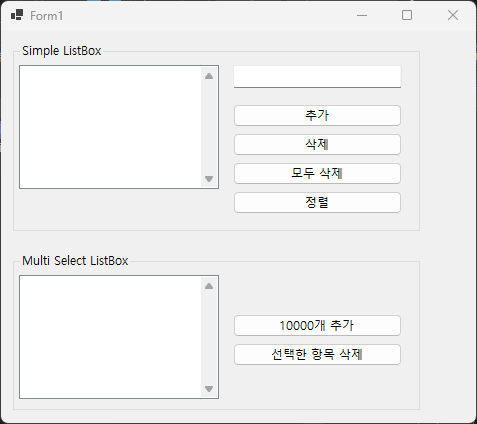Click the 삭제 button
Screen dimensions: 477x424
317,145
